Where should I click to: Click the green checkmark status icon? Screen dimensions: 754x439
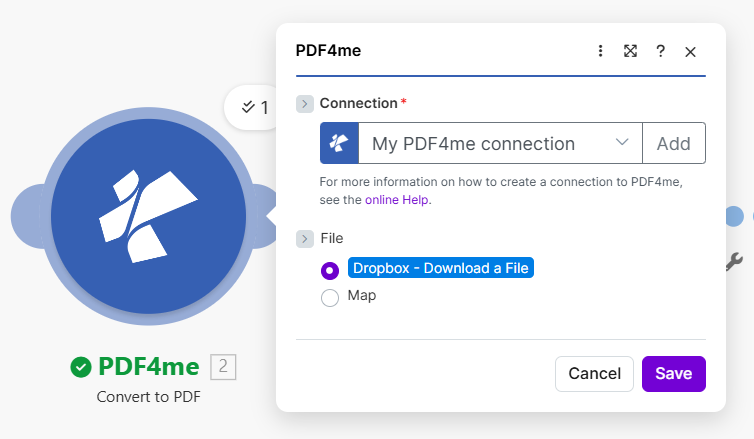(x=81, y=367)
